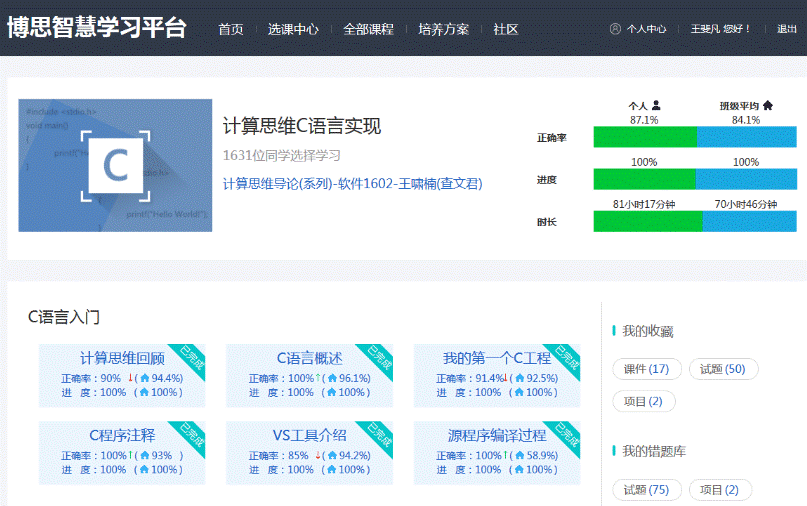Open 试题 (50) in my favorites
This screenshot has width=807, height=506.
(723, 369)
